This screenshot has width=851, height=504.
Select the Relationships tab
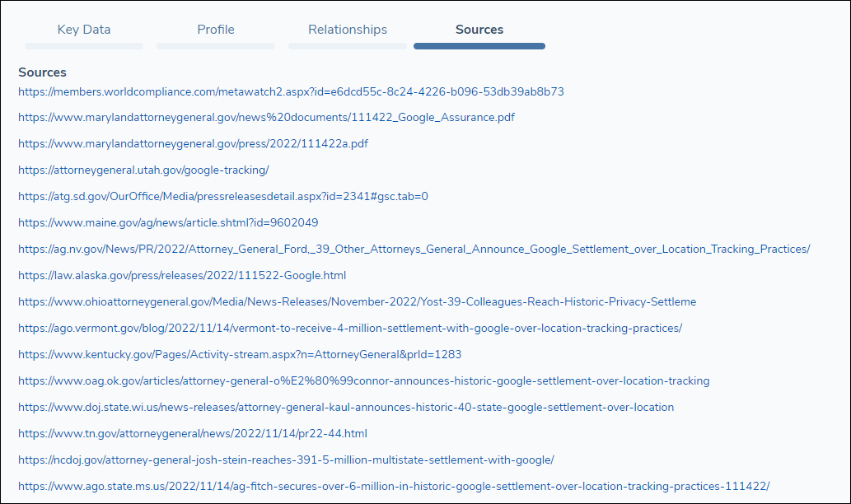[x=348, y=30]
